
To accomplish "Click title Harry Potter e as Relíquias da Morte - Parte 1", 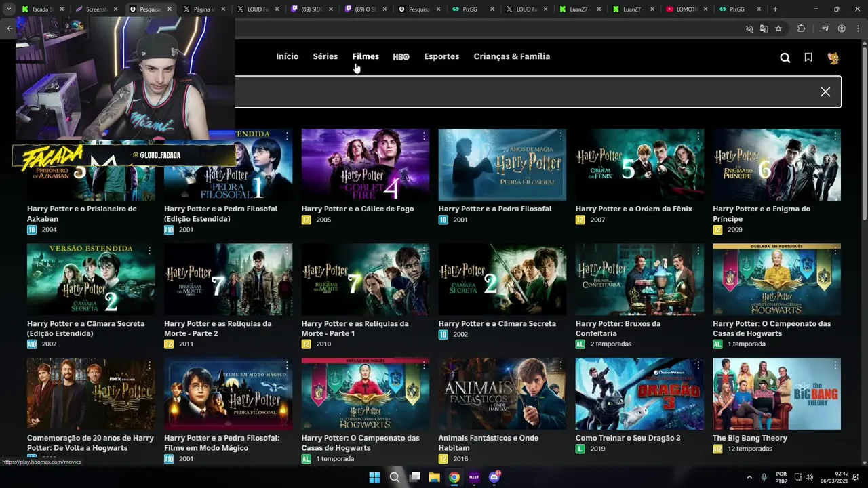I will point(355,328).
